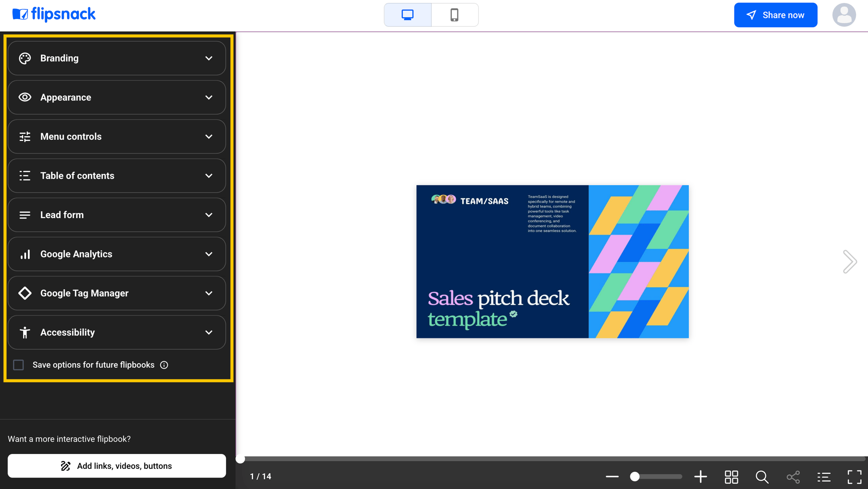The width and height of the screenshot is (868, 489).
Task: Open the Accessibility settings panel
Action: (x=117, y=332)
